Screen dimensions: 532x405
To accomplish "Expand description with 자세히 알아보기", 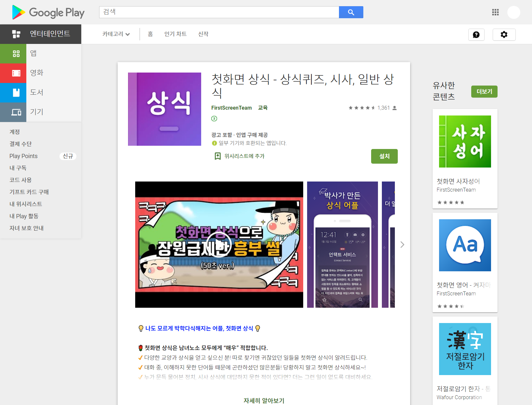I will pyautogui.click(x=264, y=401).
